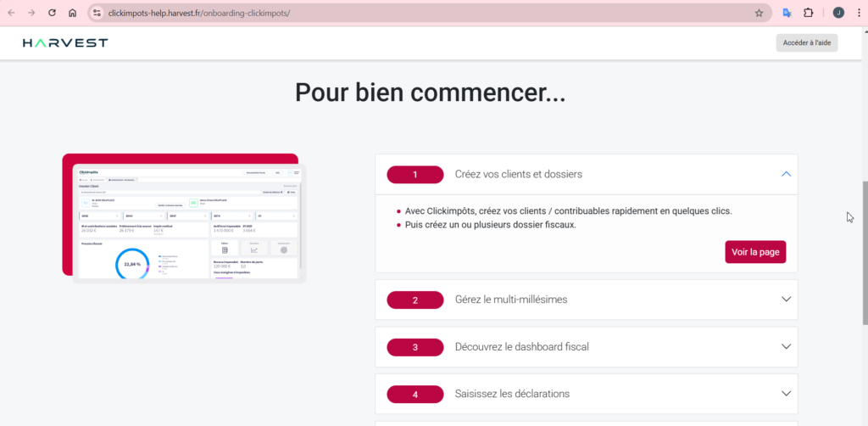Click the browser back arrow
868x426 pixels.
11,13
